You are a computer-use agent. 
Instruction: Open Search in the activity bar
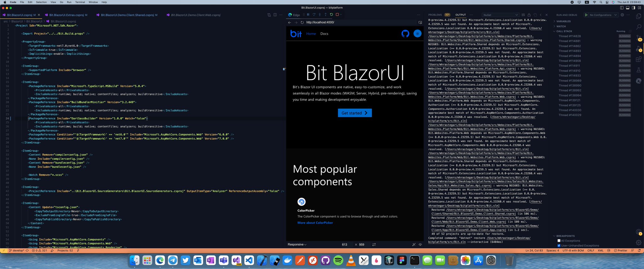click(638, 27)
